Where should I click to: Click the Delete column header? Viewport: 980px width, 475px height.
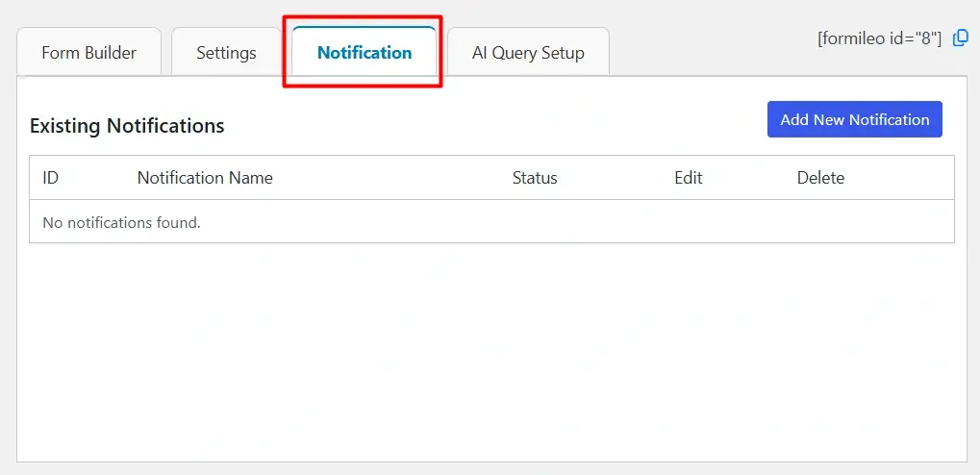tap(820, 178)
